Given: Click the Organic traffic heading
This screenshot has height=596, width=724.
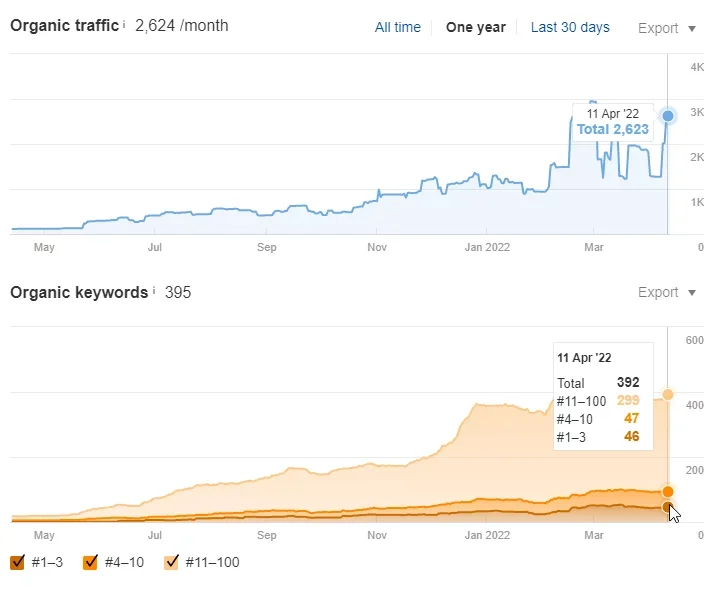Looking at the screenshot, I should click(x=65, y=25).
